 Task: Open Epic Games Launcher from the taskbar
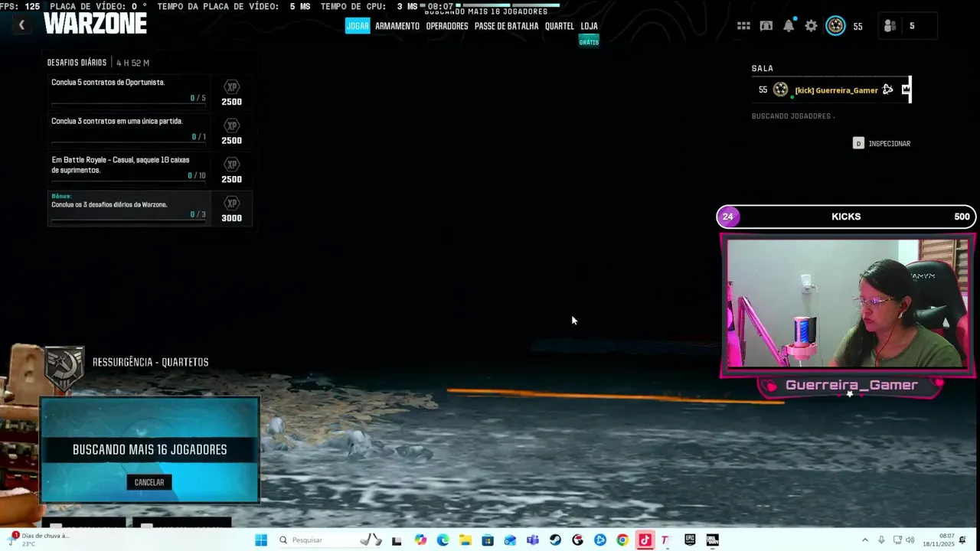[690, 540]
